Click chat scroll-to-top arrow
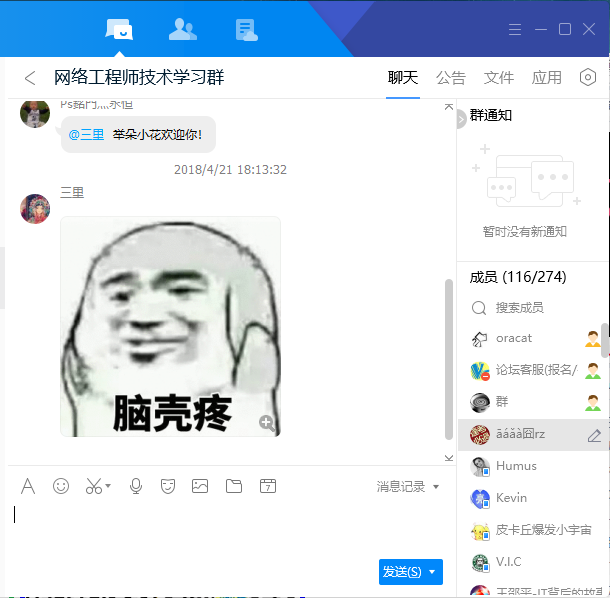 (449, 107)
